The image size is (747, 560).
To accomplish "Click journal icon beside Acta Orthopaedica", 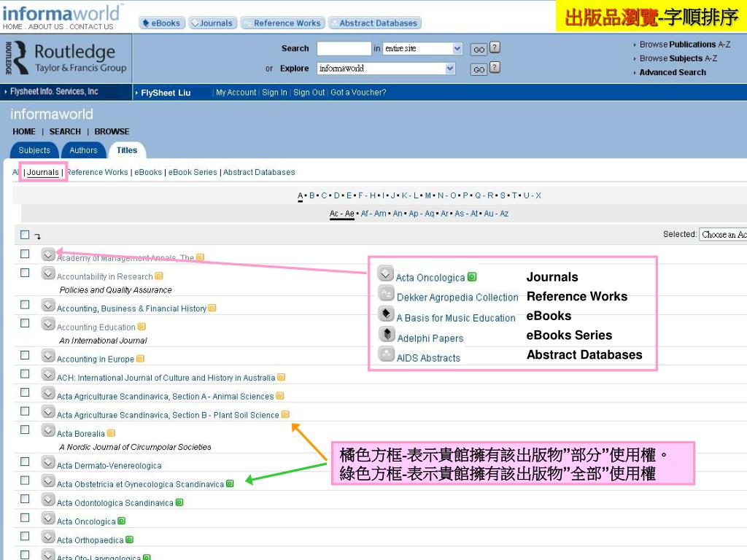I will click(48, 536).
